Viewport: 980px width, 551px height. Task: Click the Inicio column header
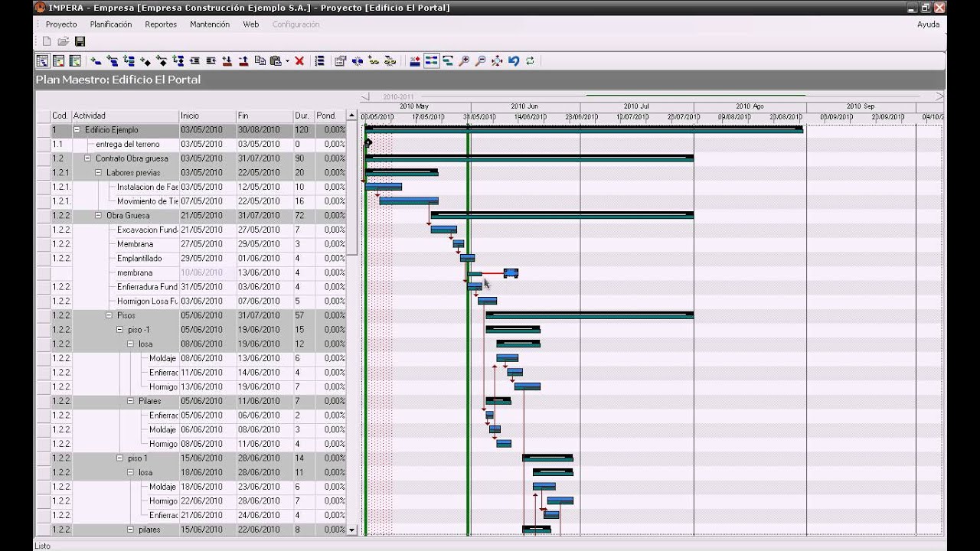click(207, 116)
